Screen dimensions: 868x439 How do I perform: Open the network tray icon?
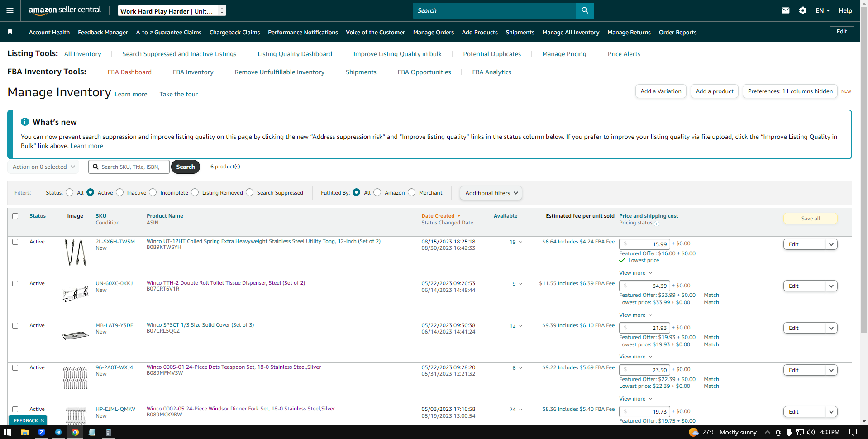(x=800, y=432)
